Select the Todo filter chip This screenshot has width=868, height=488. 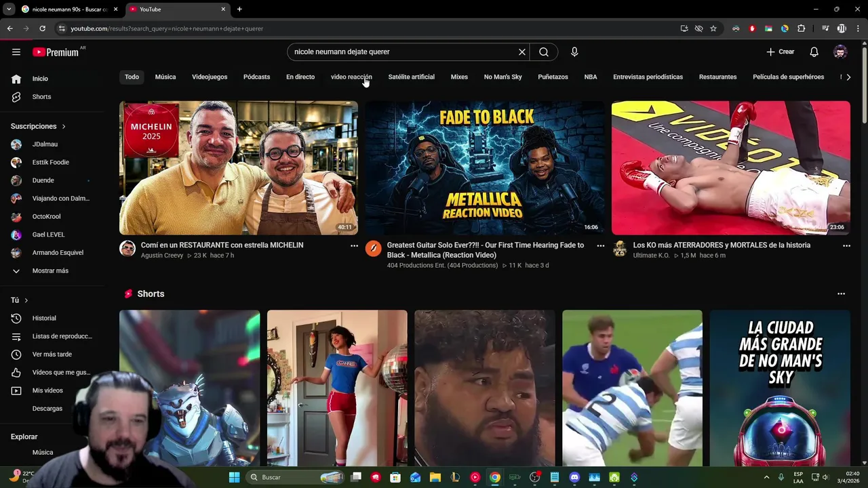[x=132, y=77]
